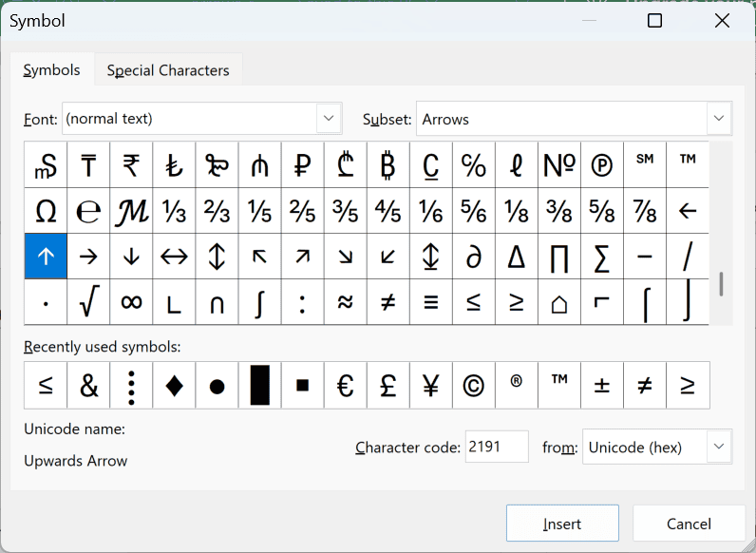Pick the seven eighths fraction symbol
756x553 pixels.
pos(645,211)
